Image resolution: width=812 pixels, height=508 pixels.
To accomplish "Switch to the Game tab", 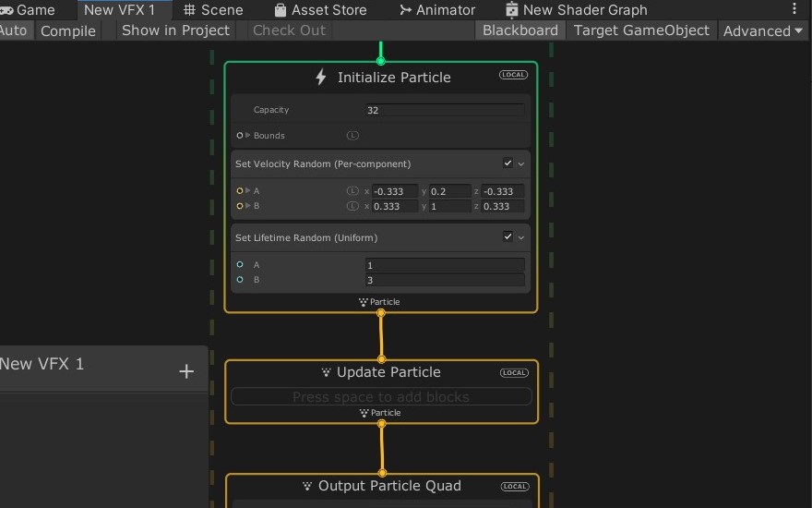I will click(x=28, y=10).
